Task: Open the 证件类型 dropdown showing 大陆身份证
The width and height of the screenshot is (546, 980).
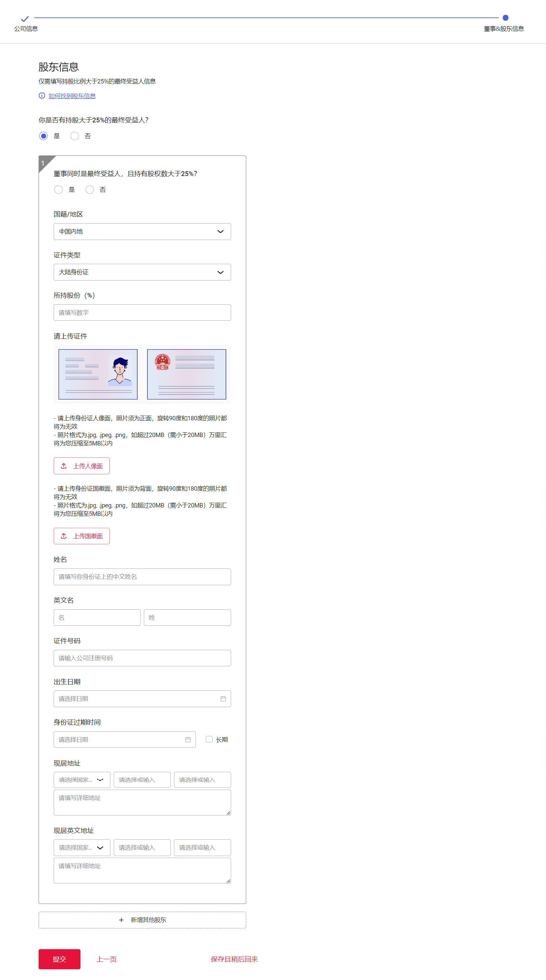Action: 142,272
